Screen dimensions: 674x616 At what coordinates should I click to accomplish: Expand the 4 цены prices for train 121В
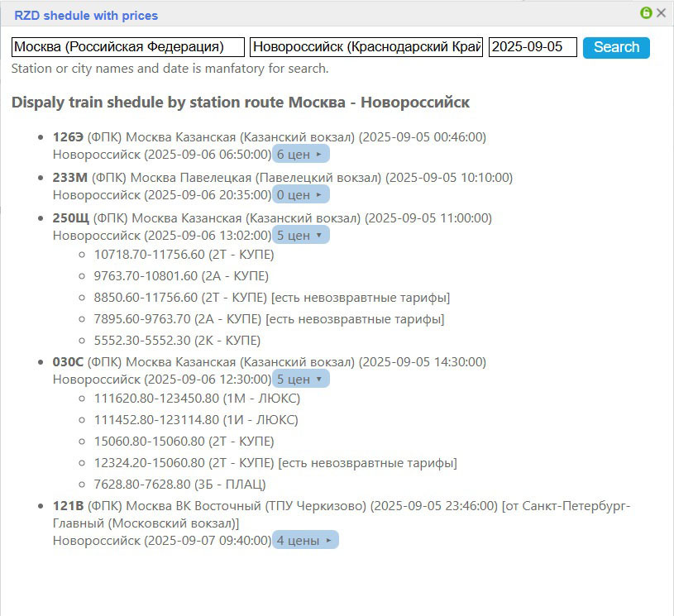(305, 540)
